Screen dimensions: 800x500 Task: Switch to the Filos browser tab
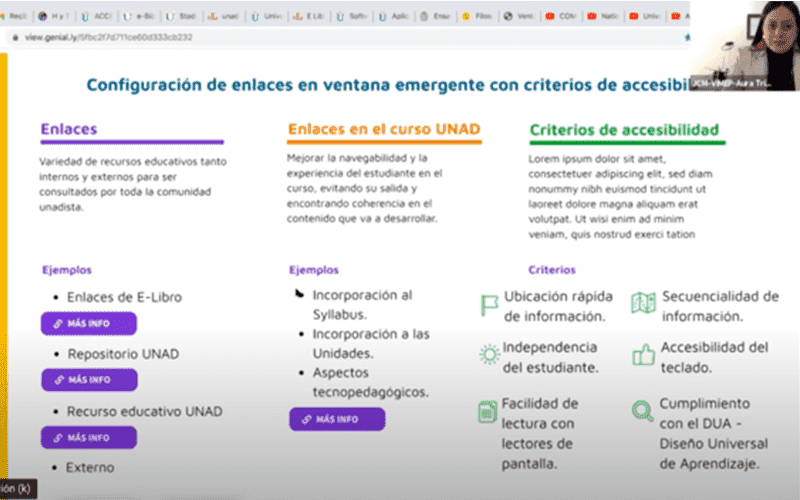tap(478, 16)
